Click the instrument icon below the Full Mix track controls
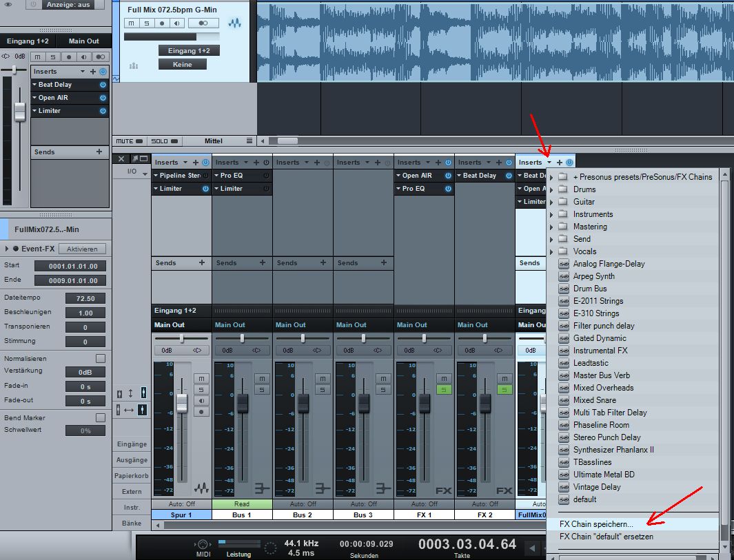The image size is (734, 560). click(134, 65)
